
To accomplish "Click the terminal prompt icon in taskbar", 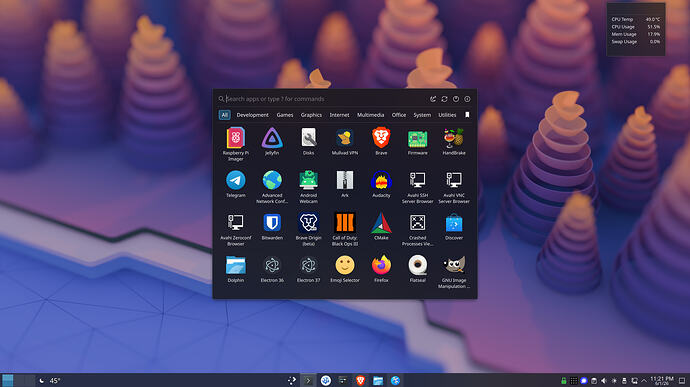I will (308, 380).
